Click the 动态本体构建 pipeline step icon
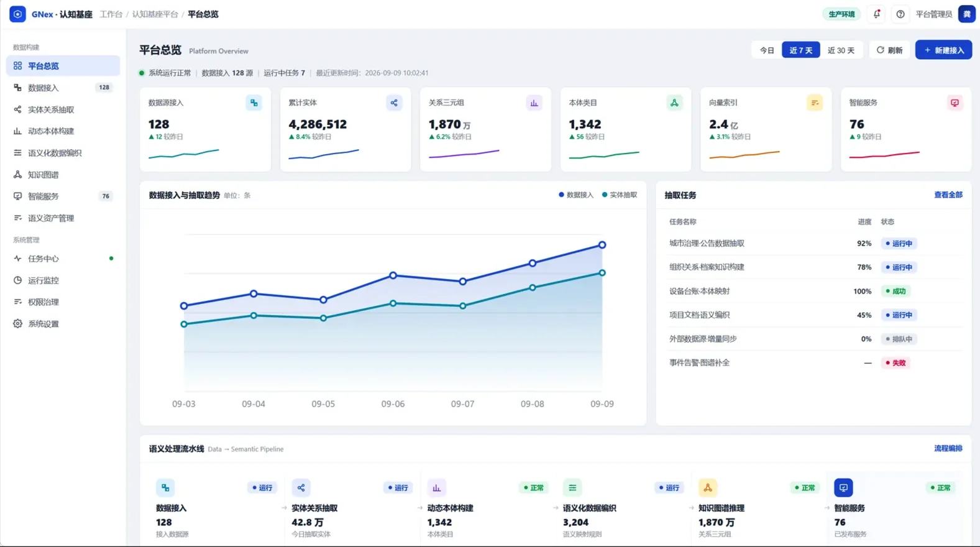 (436, 488)
